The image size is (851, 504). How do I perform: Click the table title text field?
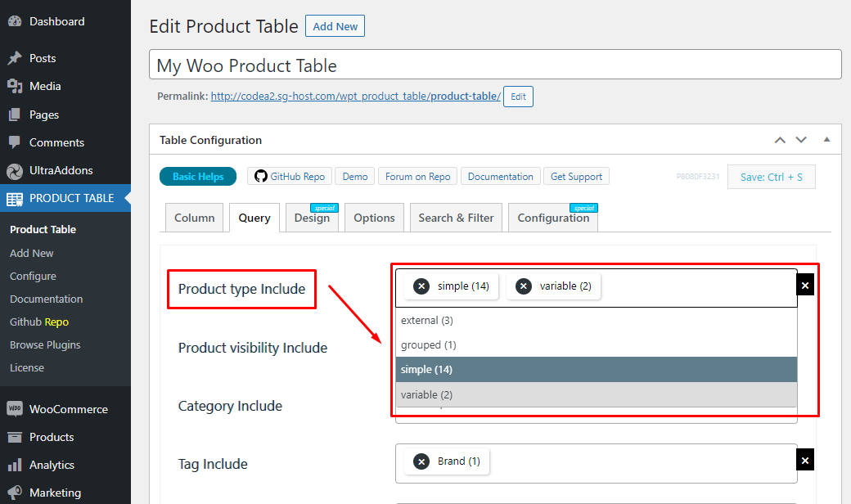[495, 65]
